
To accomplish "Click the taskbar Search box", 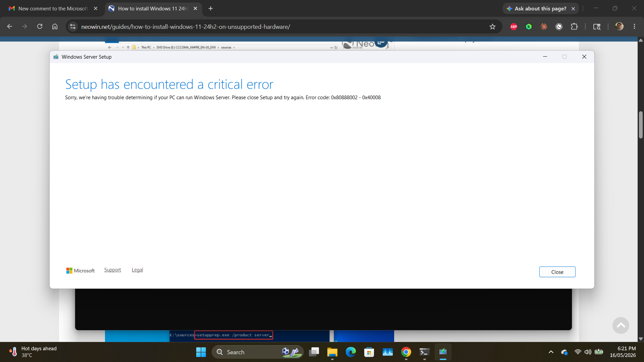I will click(x=258, y=352).
